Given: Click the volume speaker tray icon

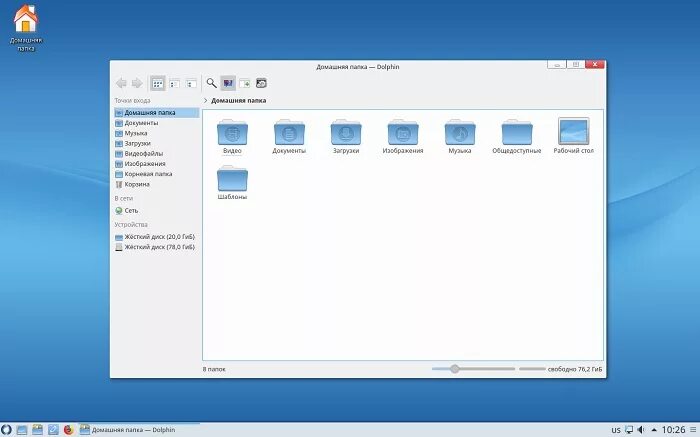Looking at the screenshot, I should pyautogui.click(x=641, y=430).
